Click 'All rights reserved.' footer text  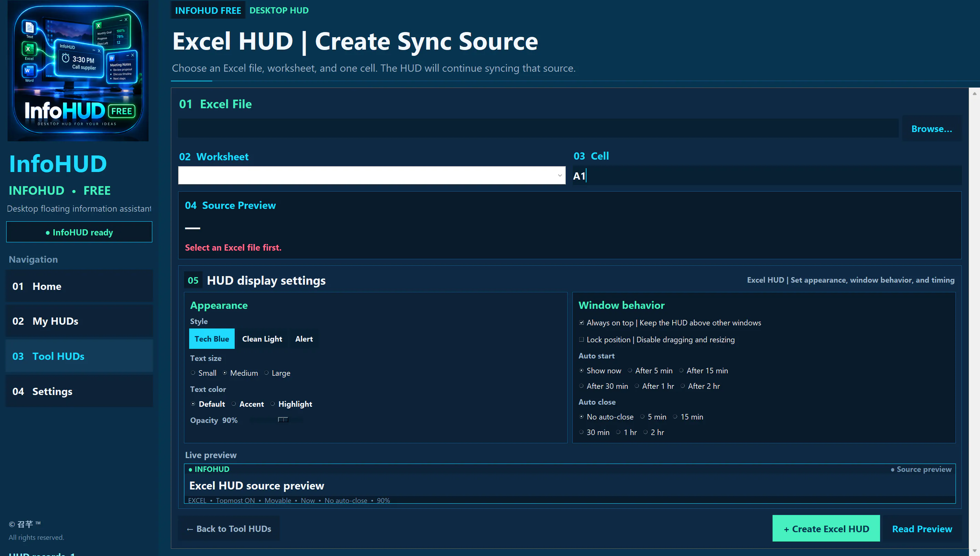coord(36,537)
